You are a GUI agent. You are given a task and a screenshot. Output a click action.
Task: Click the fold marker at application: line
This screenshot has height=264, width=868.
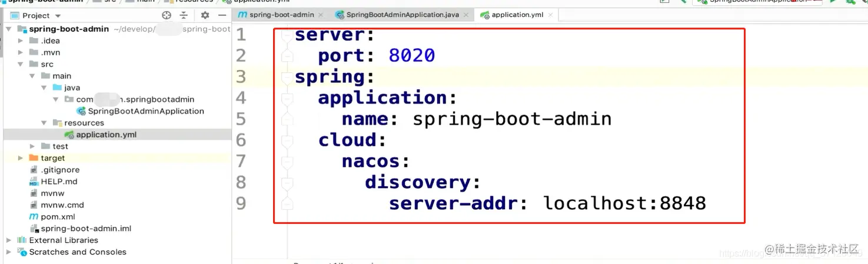pyautogui.click(x=287, y=98)
